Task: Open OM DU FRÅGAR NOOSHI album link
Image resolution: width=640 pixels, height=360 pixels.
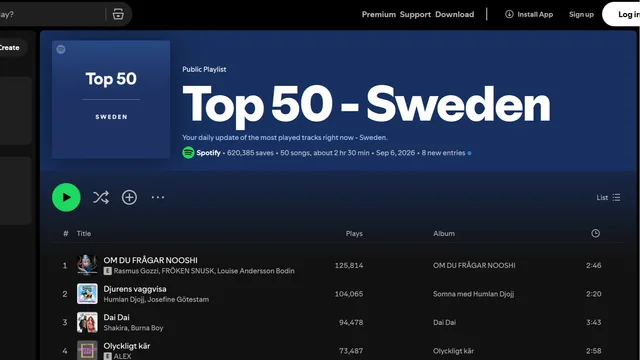Action: 474,265
